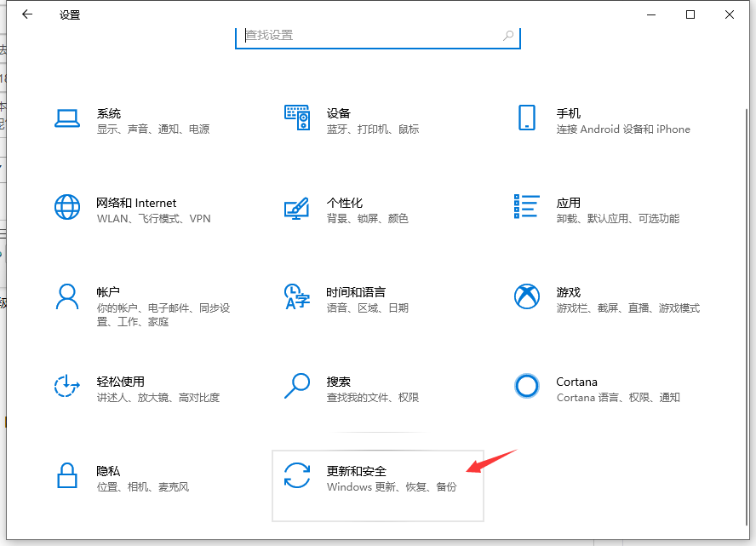756x546 pixels.
Task: Click inside the 查找设置 search box
Action: pos(378,36)
